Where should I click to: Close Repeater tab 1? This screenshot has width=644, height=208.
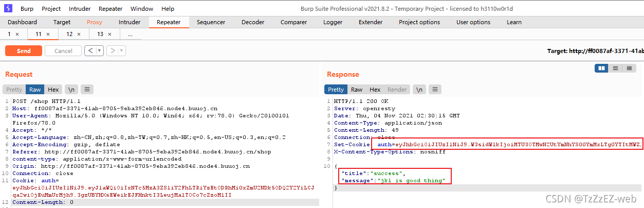click(x=17, y=34)
